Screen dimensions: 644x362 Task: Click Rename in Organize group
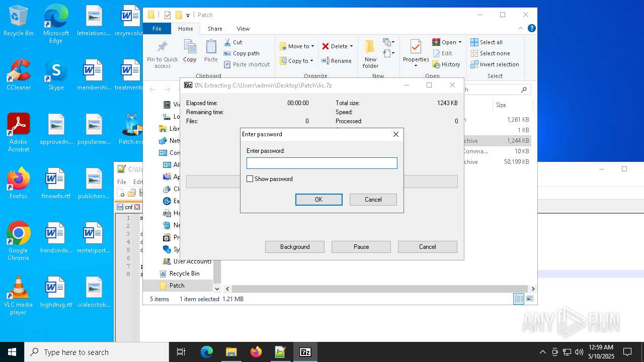tap(337, 61)
